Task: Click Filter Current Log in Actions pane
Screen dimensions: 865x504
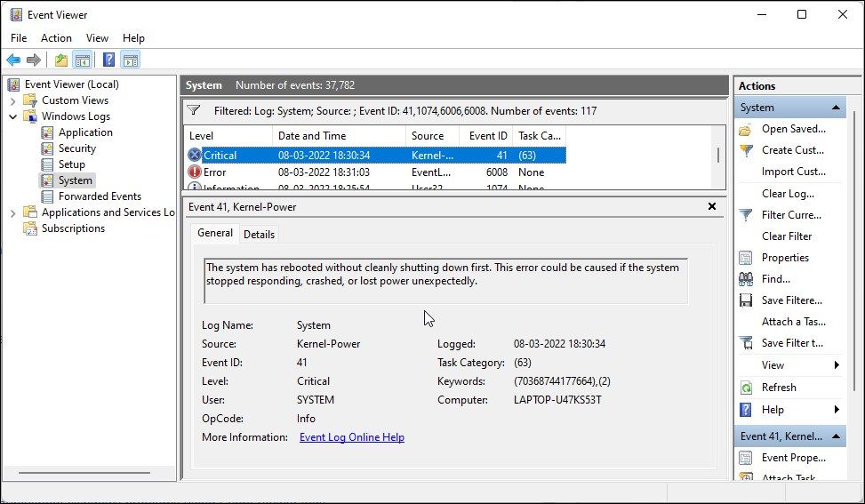Action: point(790,215)
